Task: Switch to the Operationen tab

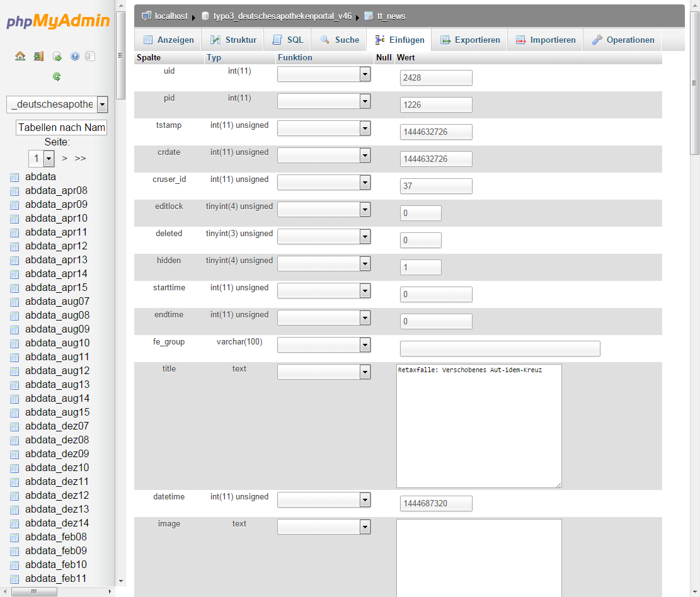Action: [623, 40]
